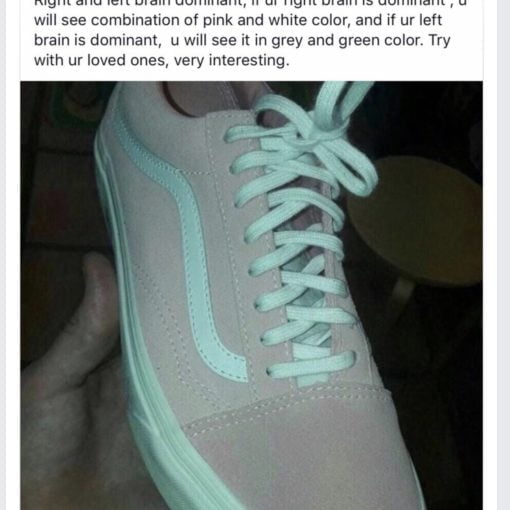Screen dimensions: 510x510
Task: Tap the bottom lace row on the shoe
Action: pyautogui.click(x=312, y=365)
